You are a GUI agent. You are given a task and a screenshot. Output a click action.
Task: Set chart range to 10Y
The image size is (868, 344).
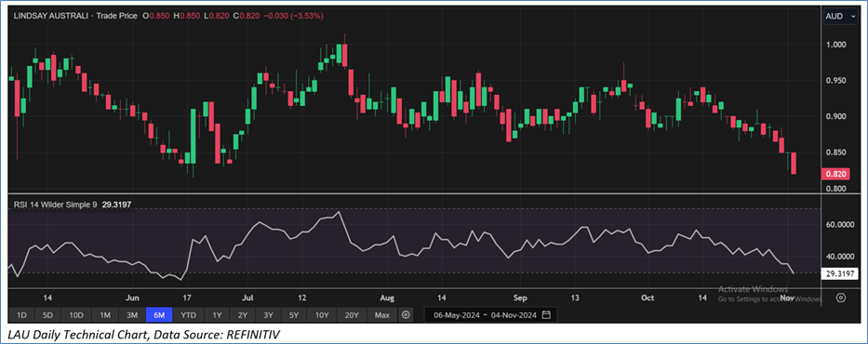point(321,315)
